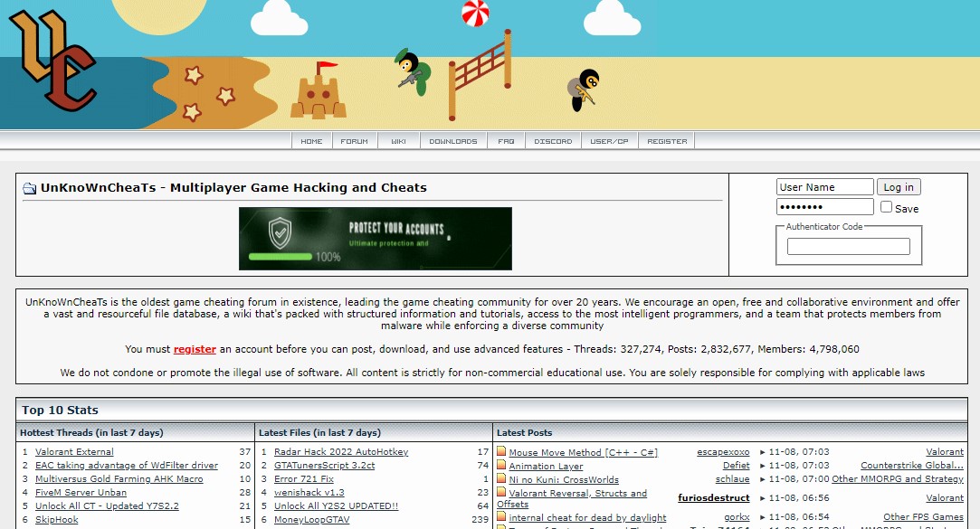The height and width of the screenshot is (529, 980).
Task: Open Valorant forum link in furiosdestruct row
Action: pos(945,498)
